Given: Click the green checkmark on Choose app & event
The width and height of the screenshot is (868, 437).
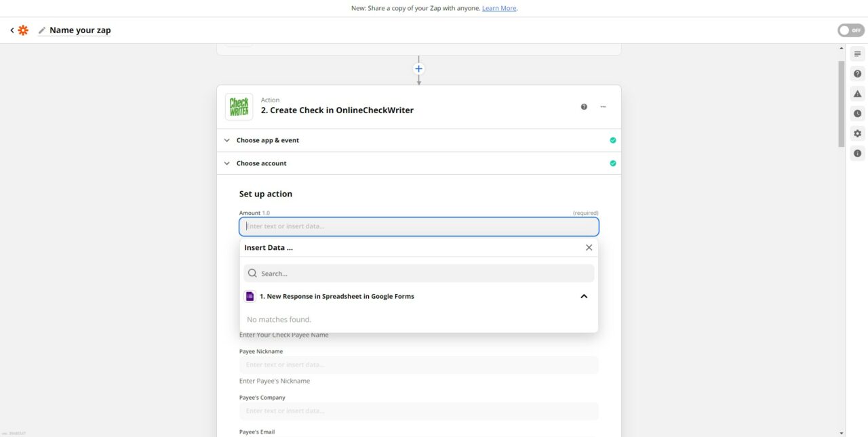Looking at the screenshot, I should (612, 140).
